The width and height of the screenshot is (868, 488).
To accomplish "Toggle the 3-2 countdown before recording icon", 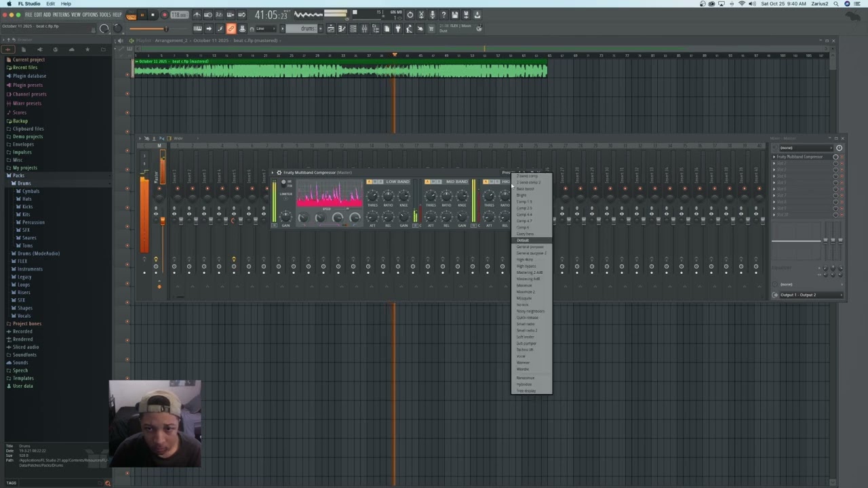I will 218,14.
